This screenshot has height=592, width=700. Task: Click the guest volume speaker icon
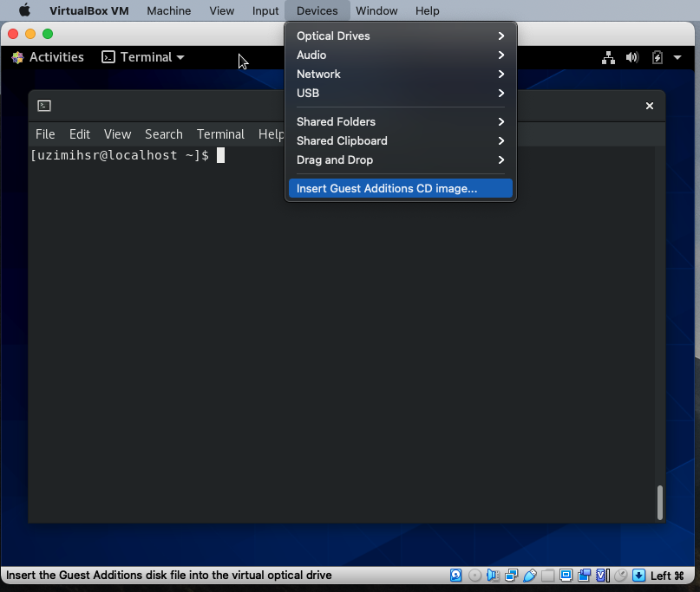point(632,57)
